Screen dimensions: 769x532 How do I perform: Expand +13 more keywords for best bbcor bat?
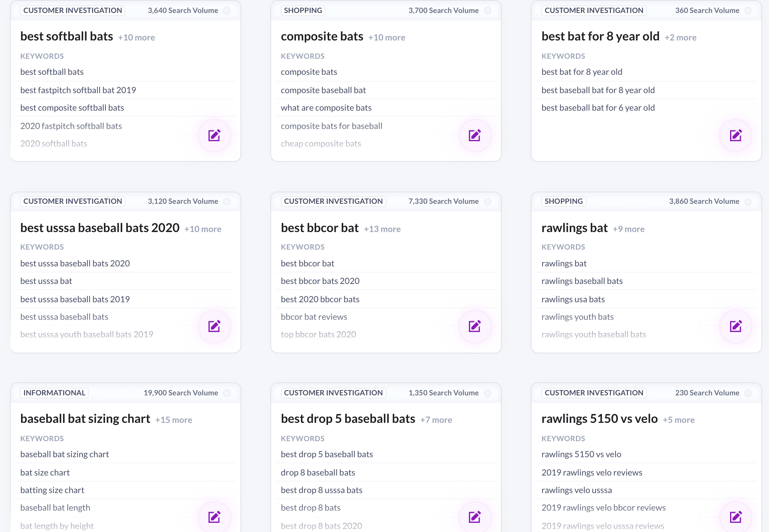coord(382,229)
